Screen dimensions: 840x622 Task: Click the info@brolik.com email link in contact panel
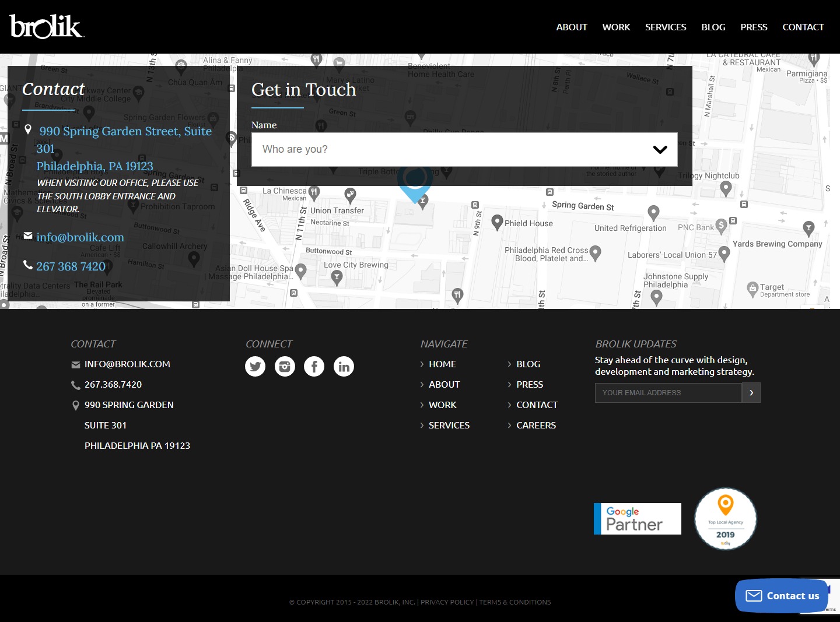point(80,237)
